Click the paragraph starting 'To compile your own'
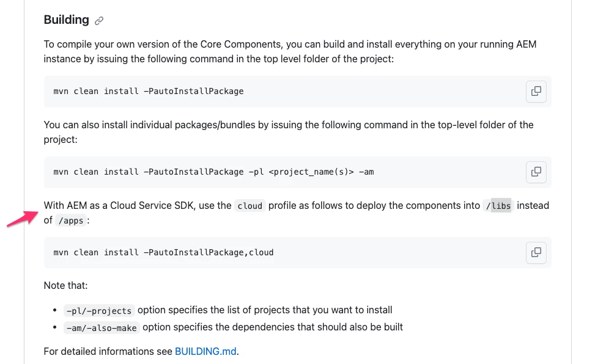This screenshot has width=606, height=364. [x=290, y=52]
